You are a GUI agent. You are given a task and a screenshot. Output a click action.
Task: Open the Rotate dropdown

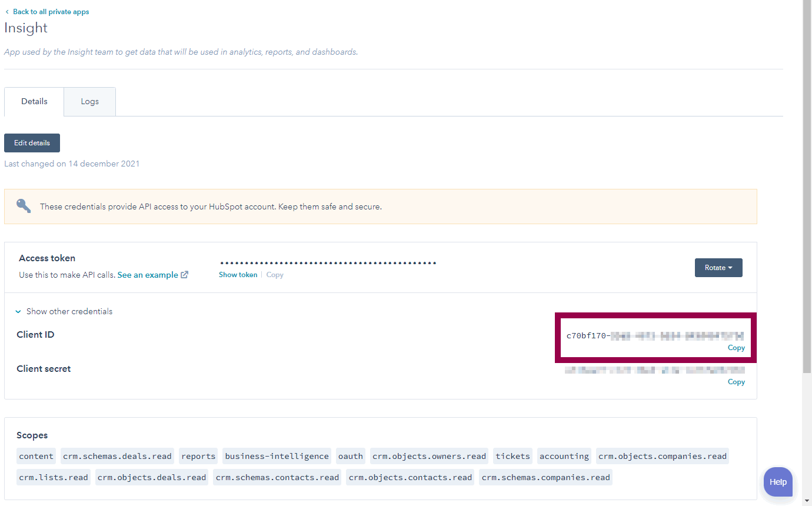[x=718, y=268]
